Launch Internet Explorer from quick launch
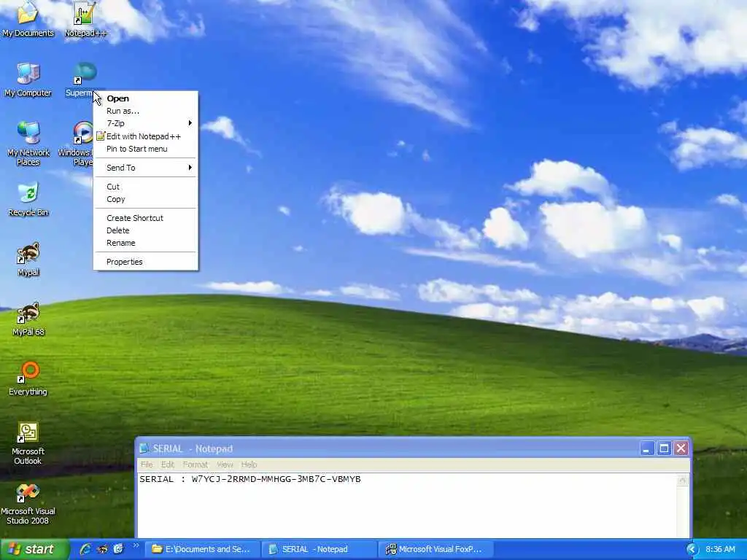 tap(85, 549)
